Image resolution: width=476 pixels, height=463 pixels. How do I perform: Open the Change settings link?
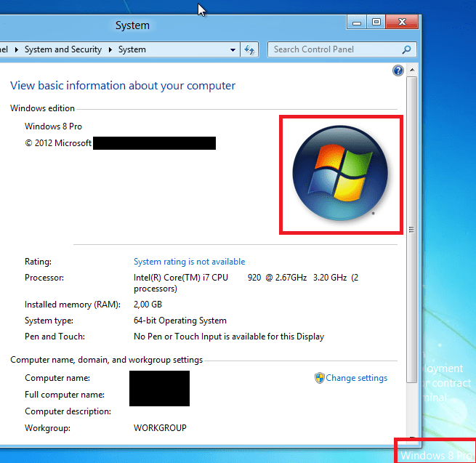[356, 378]
